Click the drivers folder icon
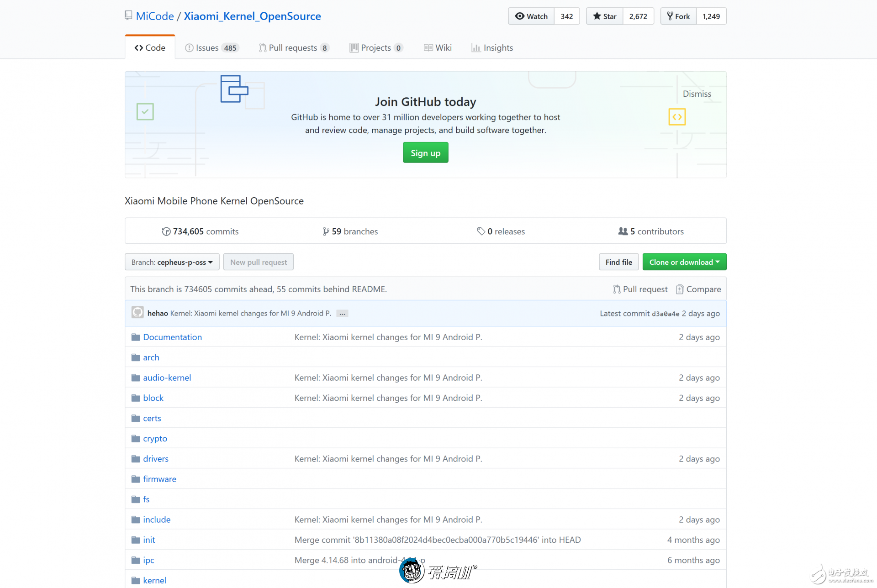The height and width of the screenshot is (588, 877). [136, 459]
